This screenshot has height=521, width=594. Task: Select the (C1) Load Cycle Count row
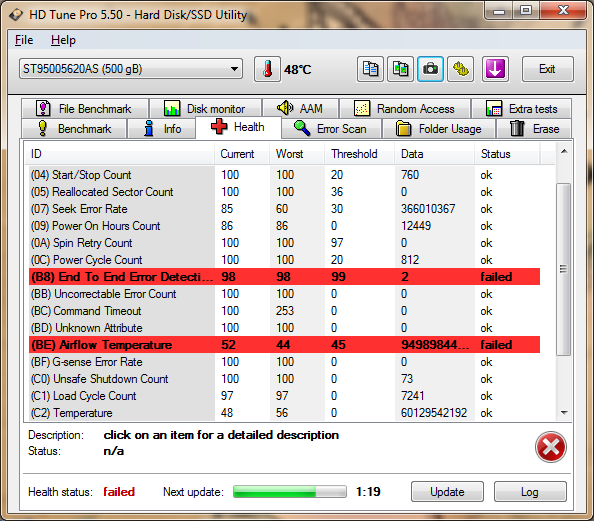coord(284,396)
